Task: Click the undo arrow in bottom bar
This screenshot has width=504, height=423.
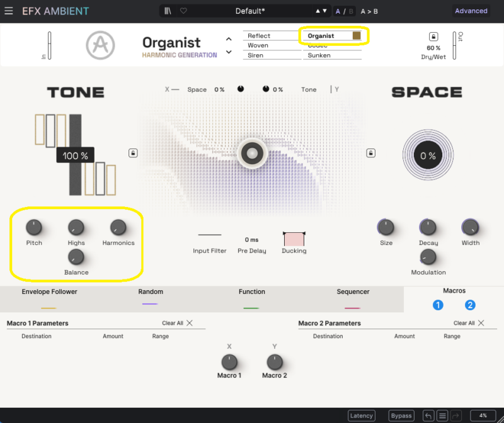Action: pyautogui.click(x=428, y=415)
